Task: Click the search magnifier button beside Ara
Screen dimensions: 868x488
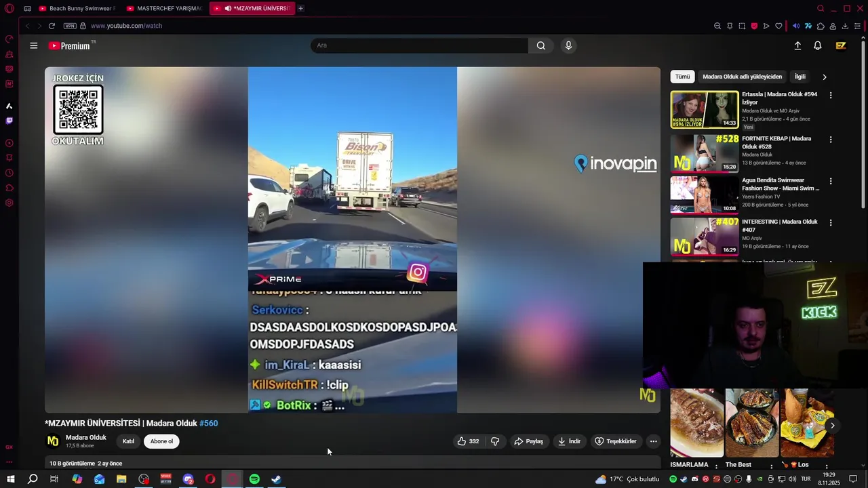Action: coord(540,45)
